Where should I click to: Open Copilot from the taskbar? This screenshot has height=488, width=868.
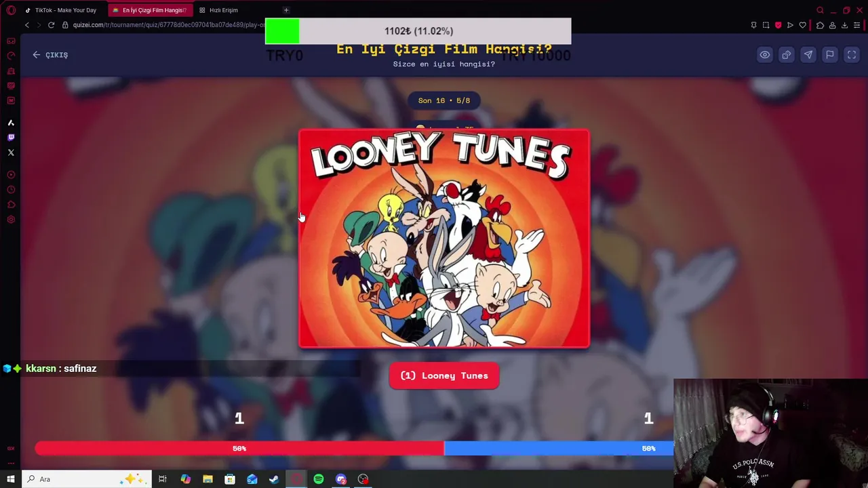tap(185, 479)
